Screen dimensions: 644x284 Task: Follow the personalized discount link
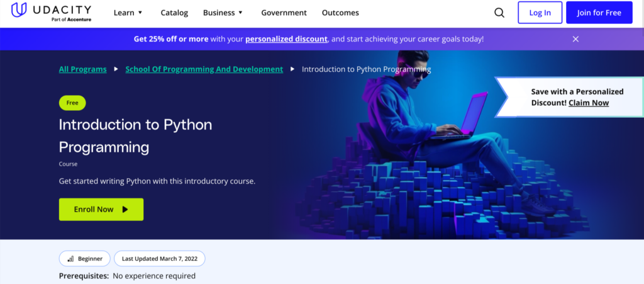[286, 39]
